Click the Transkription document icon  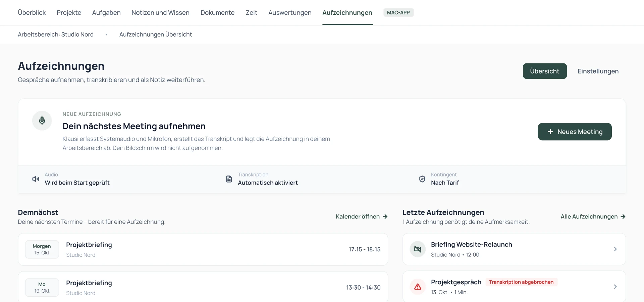click(x=229, y=179)
